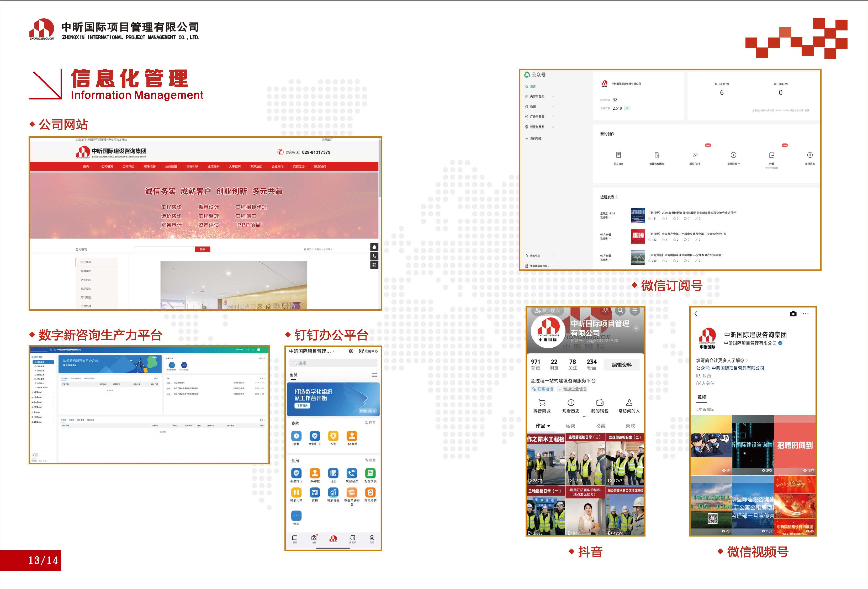Open 我的钱包 wallet icon in Douyin

600,403
